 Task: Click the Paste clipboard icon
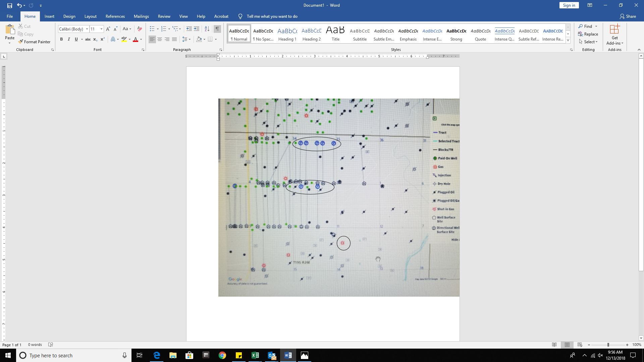(10, 29)
